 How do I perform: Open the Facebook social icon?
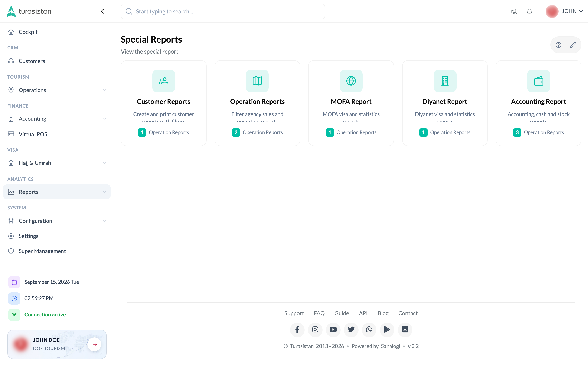tap(297, 330)
